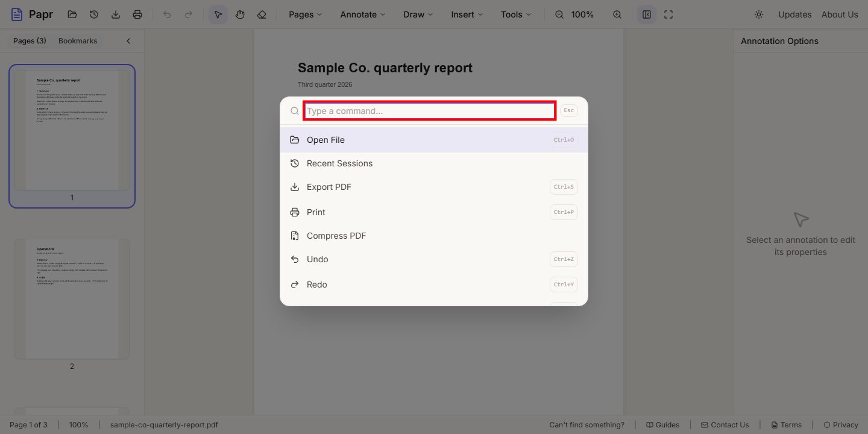The width and height of the screenshot is (868, 434).
Task: Select Export PDF command
Action: click(x=434, y=187)
